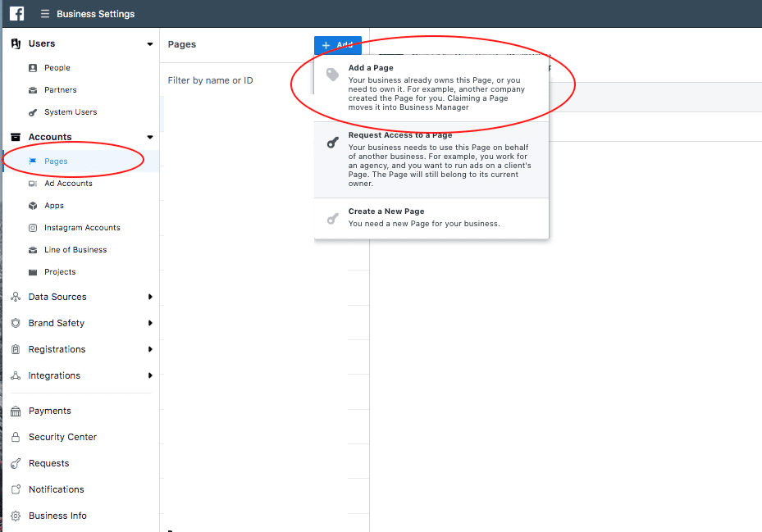
Task: Click the Filter by name or ID field
Action: [x=230, y=80]
